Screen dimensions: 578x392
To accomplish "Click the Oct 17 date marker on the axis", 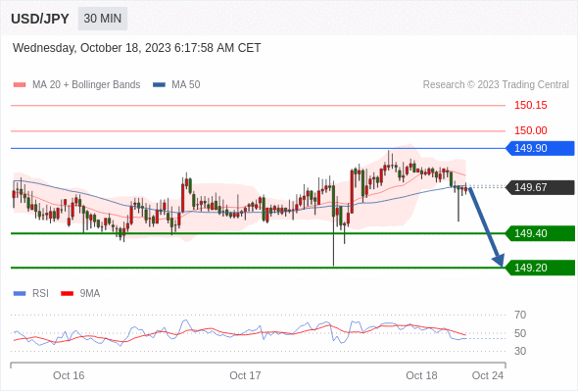I will coord(245,375).
